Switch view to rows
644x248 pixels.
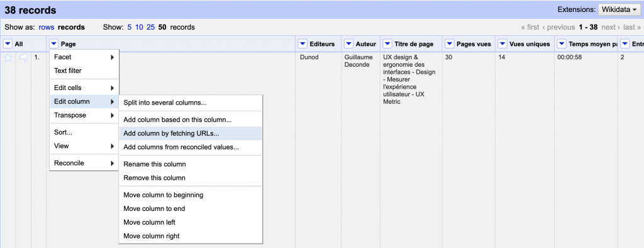coord(47,28)
